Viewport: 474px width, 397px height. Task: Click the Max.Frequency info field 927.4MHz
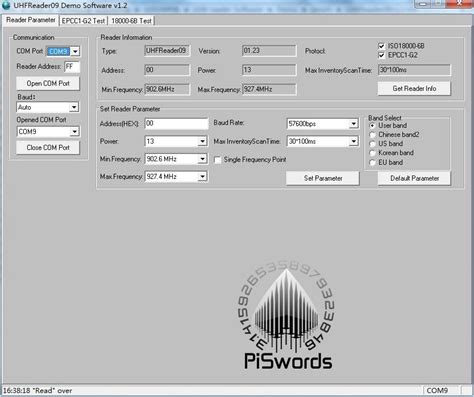tap(269, 89)
